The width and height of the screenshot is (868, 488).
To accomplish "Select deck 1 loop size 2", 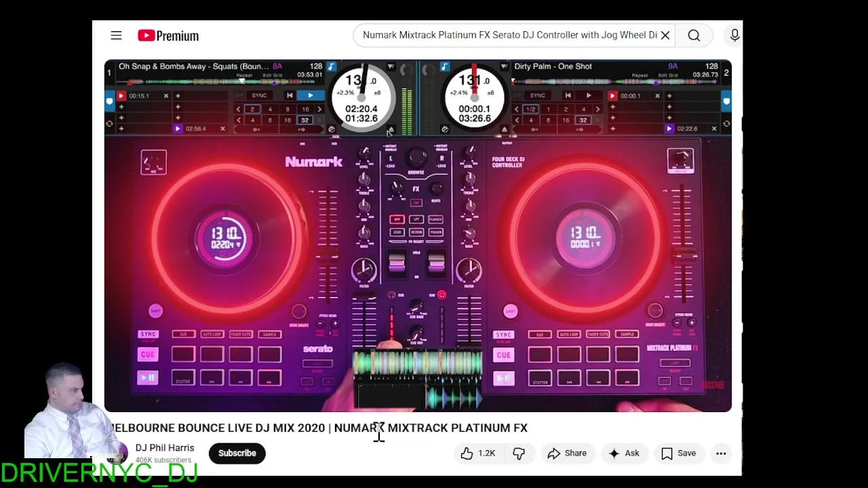I will point(252,109).
